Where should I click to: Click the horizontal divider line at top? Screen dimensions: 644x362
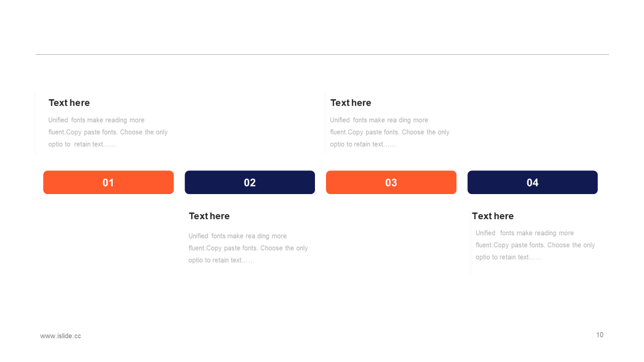point(322,54)
